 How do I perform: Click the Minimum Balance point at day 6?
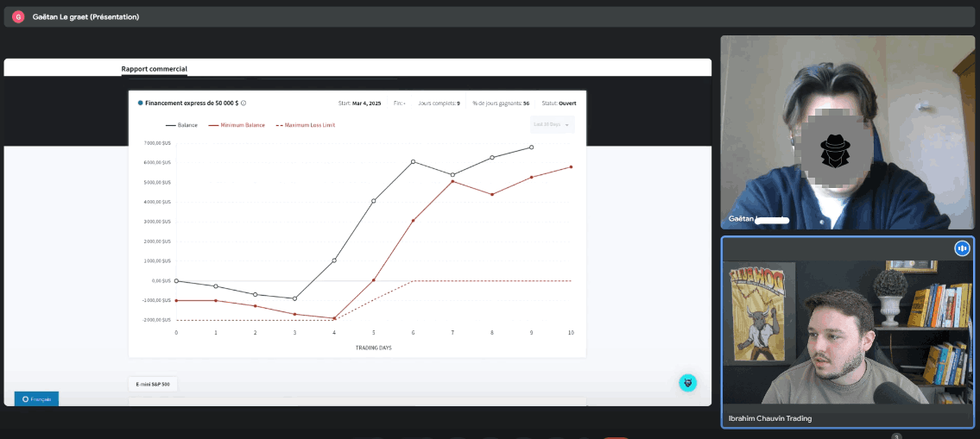tap(413, 221)
